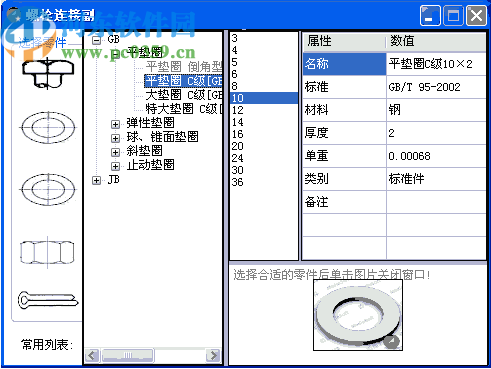Screen dimensions: 491x369
Task: Choose size 10 in the list
Action: point(264,98)
